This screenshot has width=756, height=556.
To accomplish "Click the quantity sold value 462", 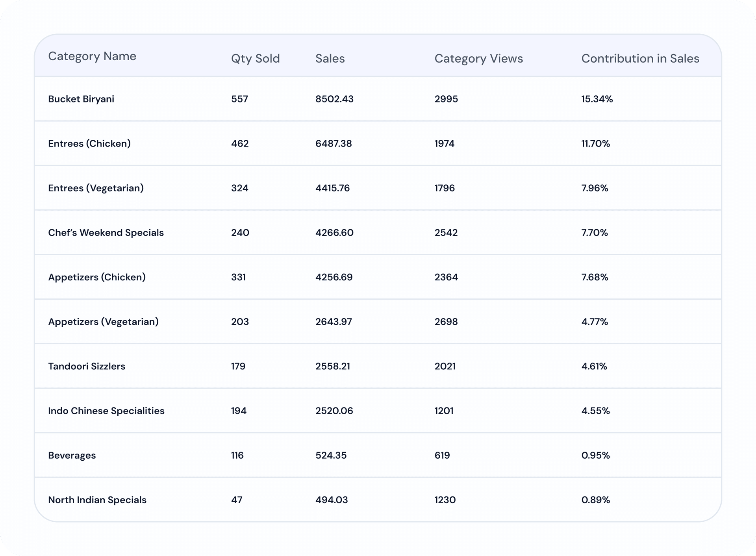I will pos(240,143).
